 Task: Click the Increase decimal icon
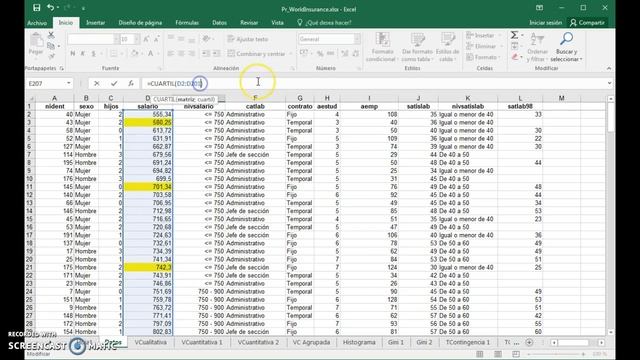point(345,53)
